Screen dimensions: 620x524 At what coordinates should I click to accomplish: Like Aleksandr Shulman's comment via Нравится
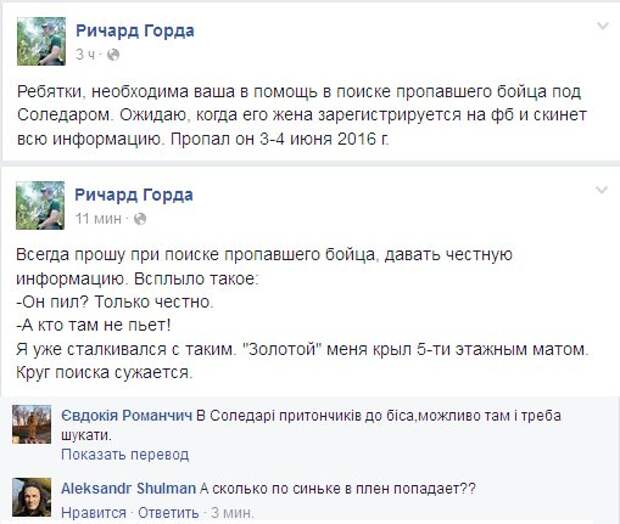[x=94, y=513]
